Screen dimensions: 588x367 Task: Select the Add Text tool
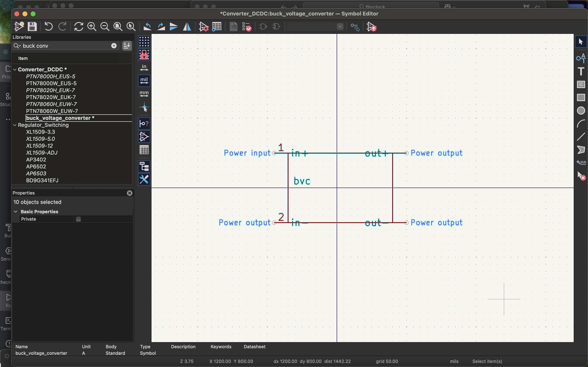coord(581,71)
